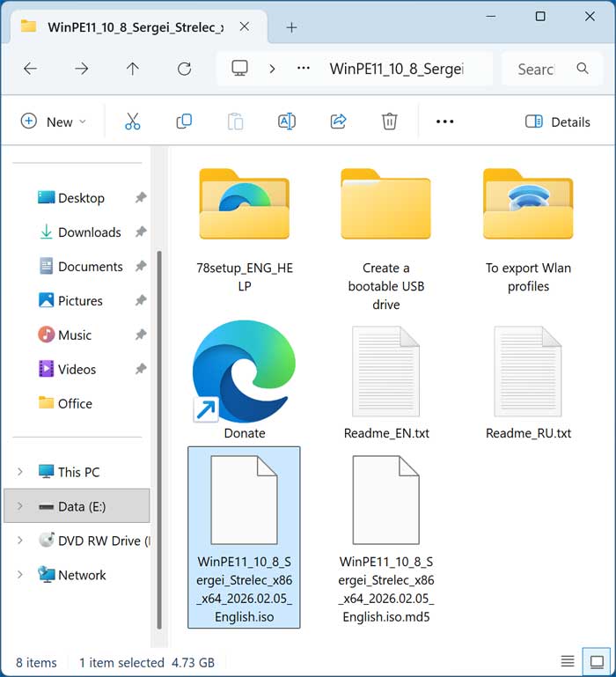This screenshot has width=616, height=677.
Task: Select DVD RW Drive in sidebar
Action: pos(93,541)
